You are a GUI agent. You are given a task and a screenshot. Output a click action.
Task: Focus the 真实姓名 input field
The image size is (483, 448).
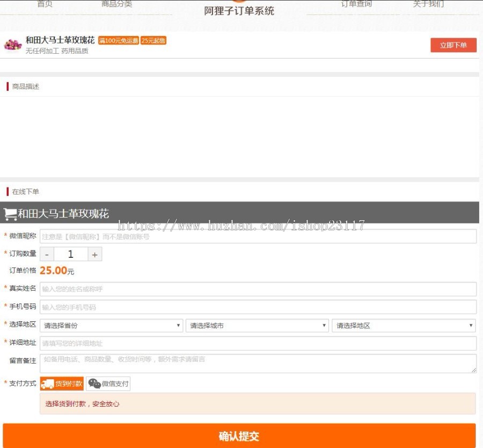[258, 289]
